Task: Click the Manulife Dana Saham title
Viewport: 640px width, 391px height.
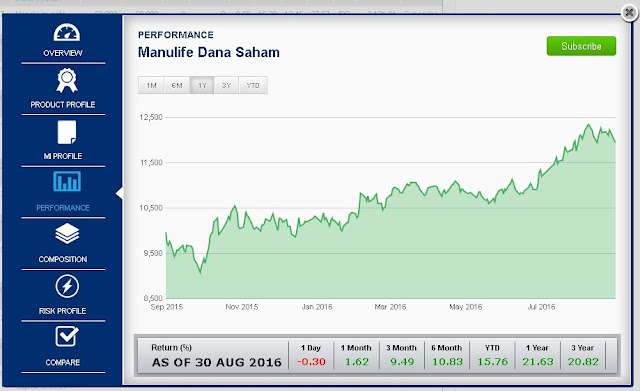Action: pyautogui.click(x=209, y=52)
